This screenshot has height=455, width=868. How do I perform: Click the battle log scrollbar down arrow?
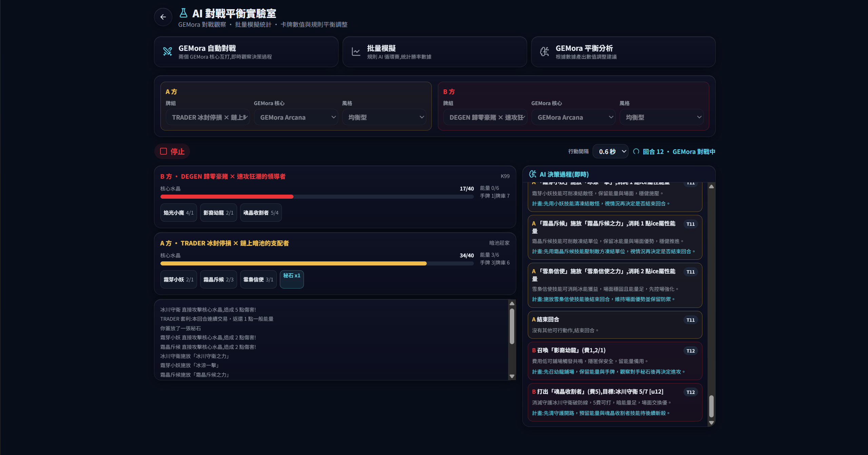[x=512, y=376]
